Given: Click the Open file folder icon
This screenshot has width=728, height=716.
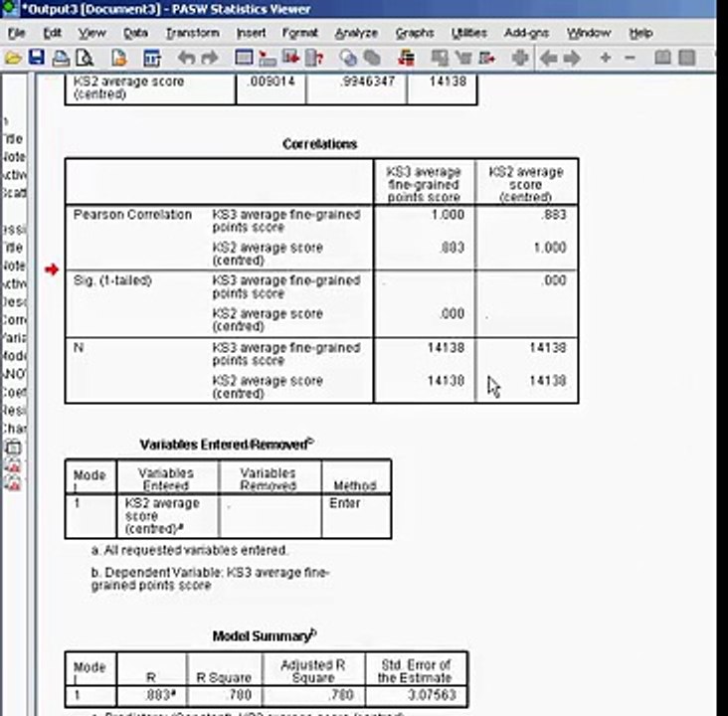Looking at the screenshot, I should point(13,58).
